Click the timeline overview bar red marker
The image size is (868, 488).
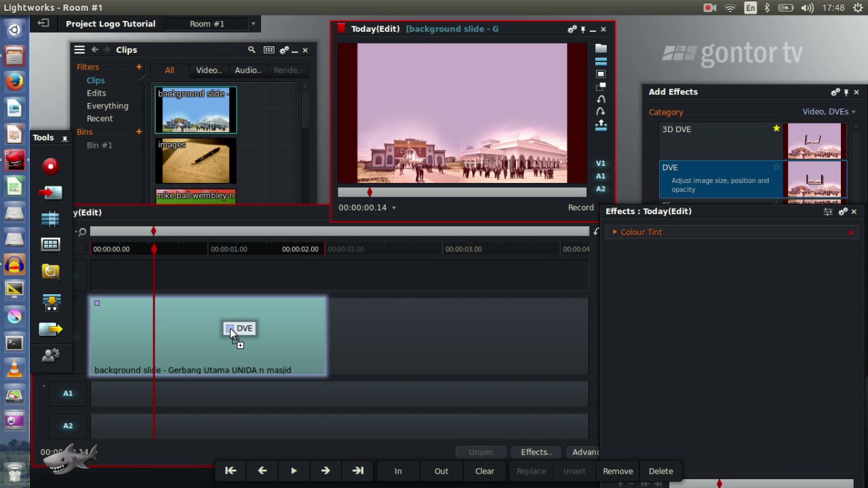tap(153, 232)
